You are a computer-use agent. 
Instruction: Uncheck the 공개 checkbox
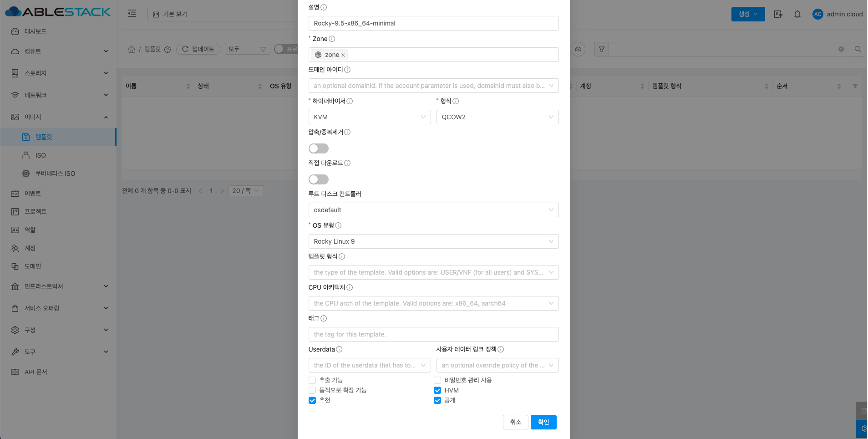pyautogui.click(x=437, y=400)
